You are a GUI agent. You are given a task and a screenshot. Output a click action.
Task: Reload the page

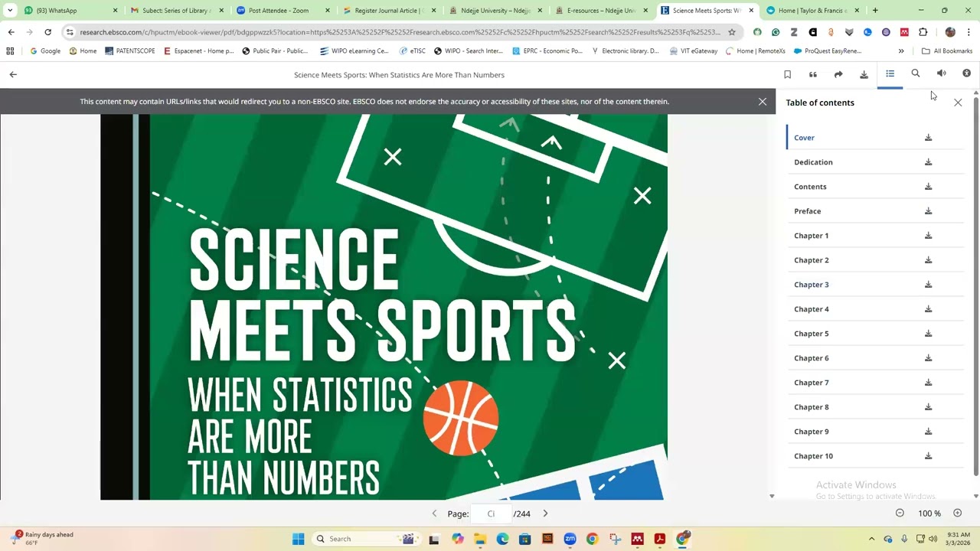(x=47, y=32)
